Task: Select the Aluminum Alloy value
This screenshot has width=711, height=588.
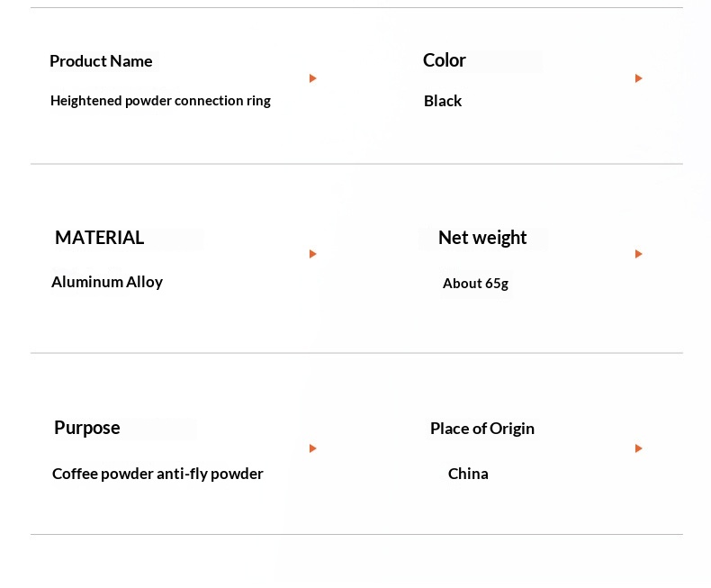Action: tap(107, 282)
